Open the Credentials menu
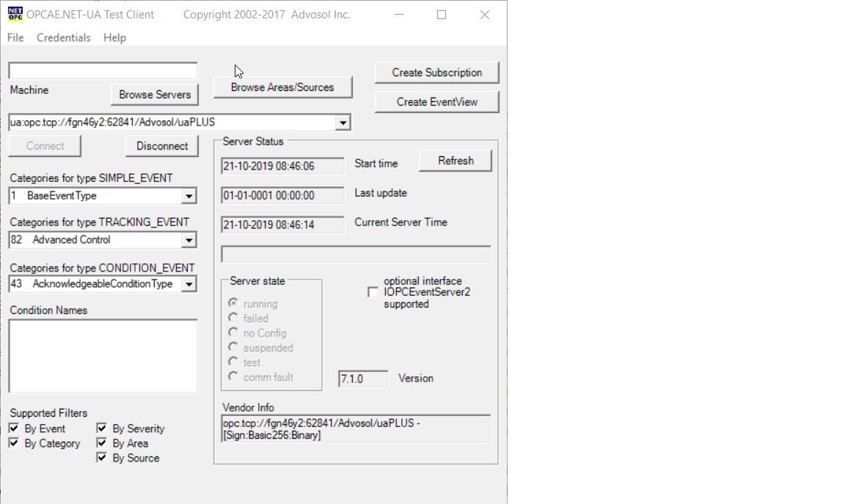Image resolution: width=845 pixels, height=504 pixels. (x=64, y=37)
